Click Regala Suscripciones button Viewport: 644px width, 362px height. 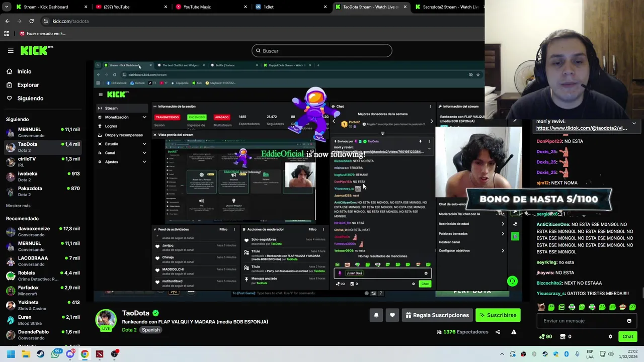pyautogui.click(x=436, y=315)
